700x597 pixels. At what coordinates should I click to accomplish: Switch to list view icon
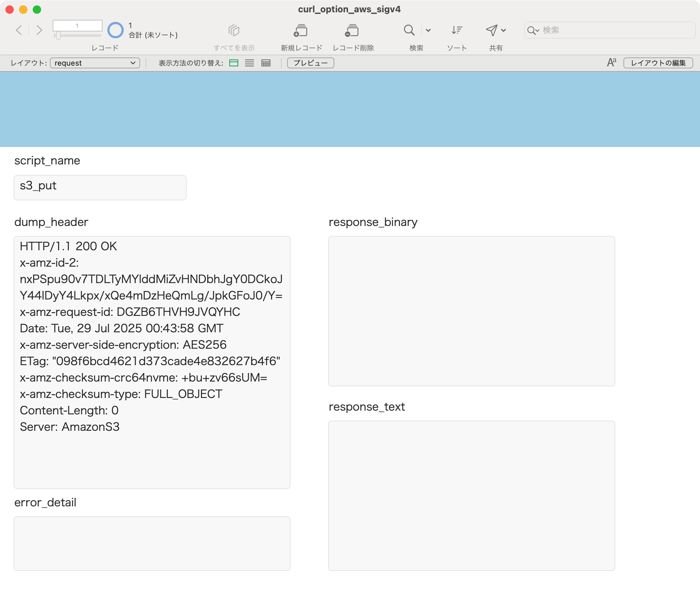pos(250,63)
